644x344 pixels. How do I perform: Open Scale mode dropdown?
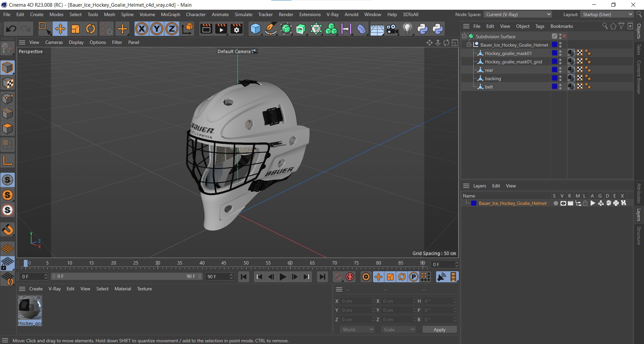pos(398,330)
